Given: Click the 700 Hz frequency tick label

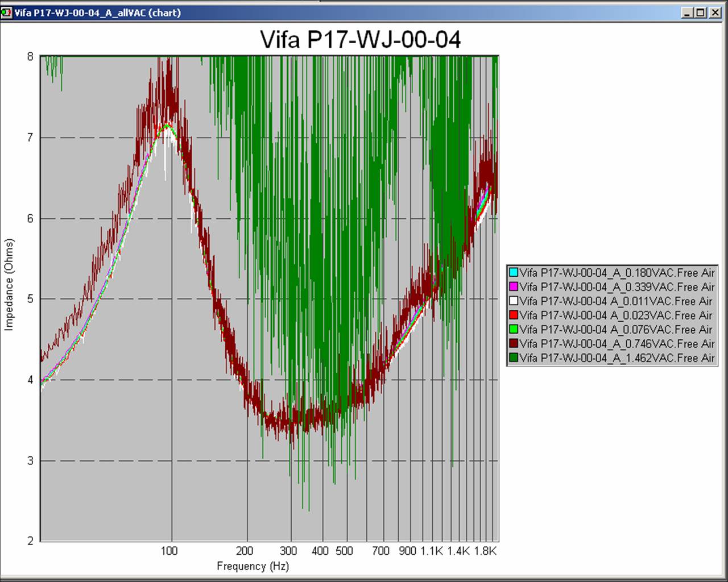Looking at the screenshot, I should pyautogui.click(x=380, y=551).
